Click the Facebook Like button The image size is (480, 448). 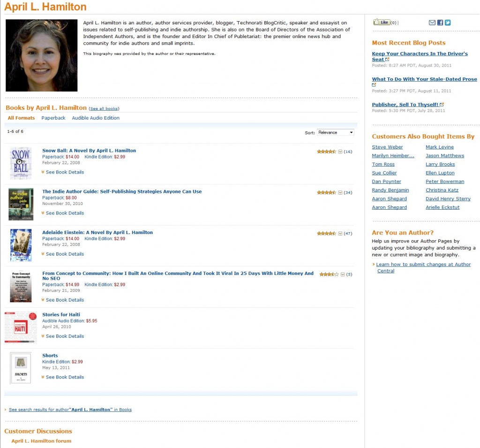click(382, 23)
